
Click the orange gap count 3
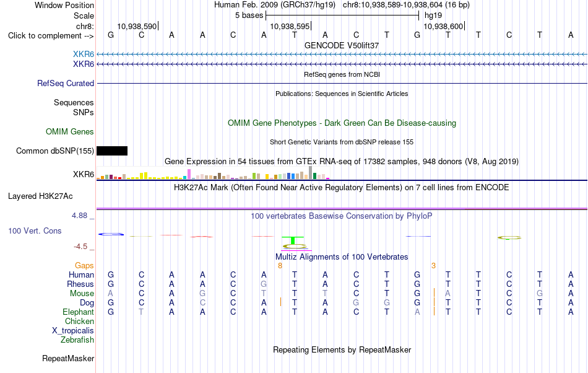click(433, 266)
